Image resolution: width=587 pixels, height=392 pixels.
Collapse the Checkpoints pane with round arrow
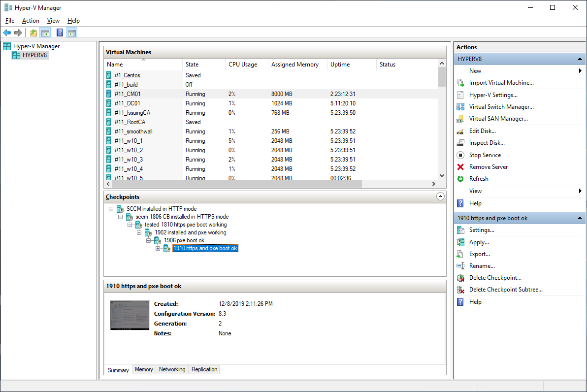[x=440, y=196]
